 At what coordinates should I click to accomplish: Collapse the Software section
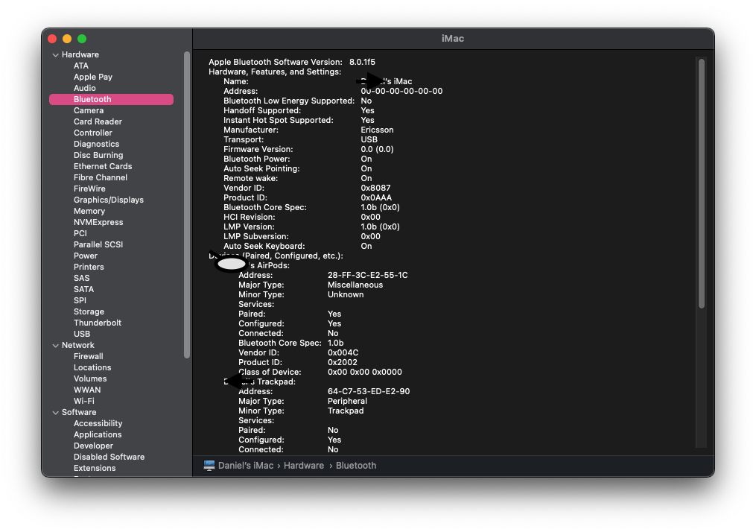pyautogui.click(x=55, y=412)
